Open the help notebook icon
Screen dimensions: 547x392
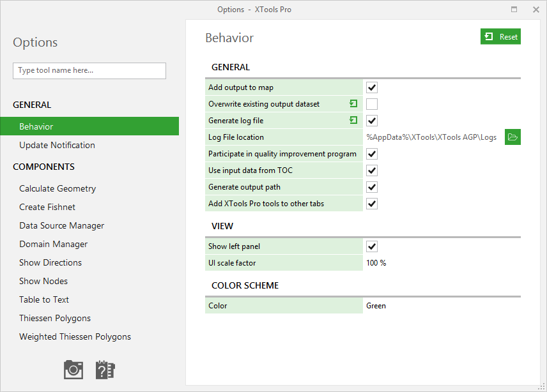pyautogui.click(x=105, y=370)
